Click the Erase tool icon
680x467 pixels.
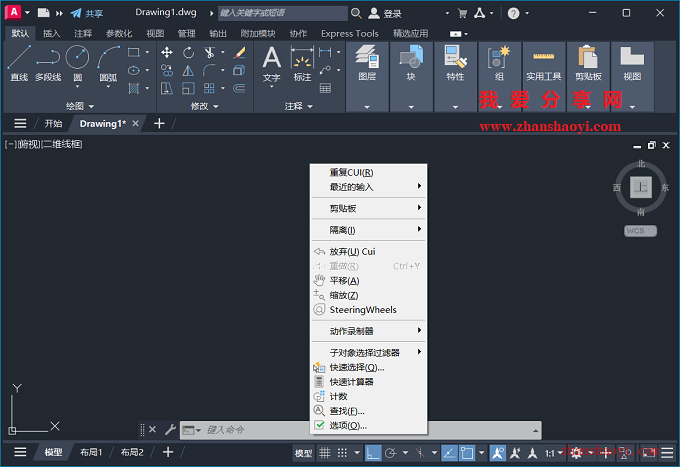tap(239, 53)
